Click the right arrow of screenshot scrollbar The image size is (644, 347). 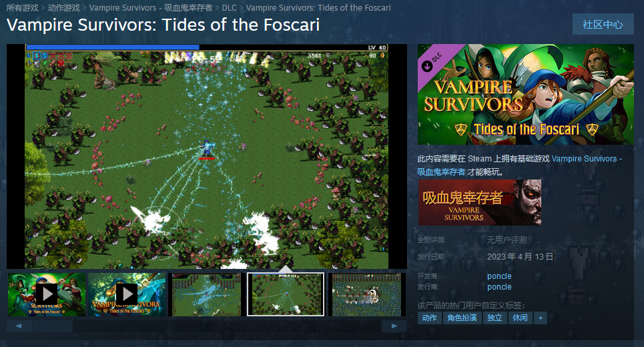pyautogui.click(x=394, y=326)
